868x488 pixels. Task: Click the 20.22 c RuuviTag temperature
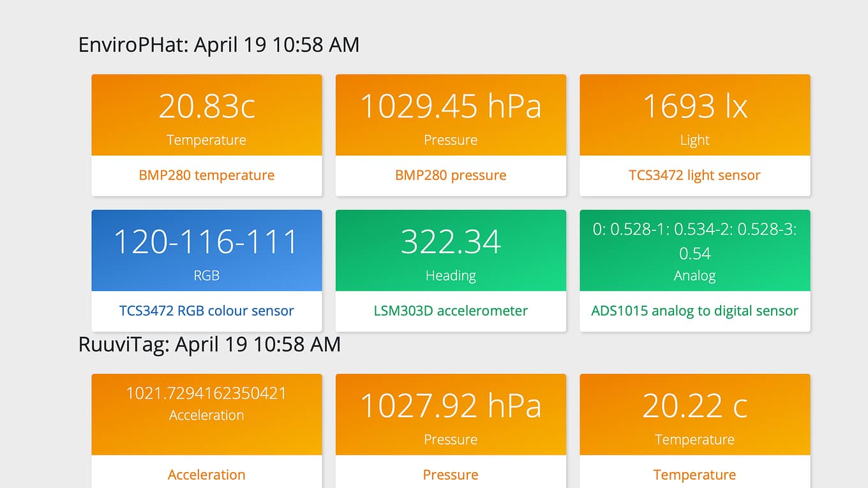pos(694,406)
